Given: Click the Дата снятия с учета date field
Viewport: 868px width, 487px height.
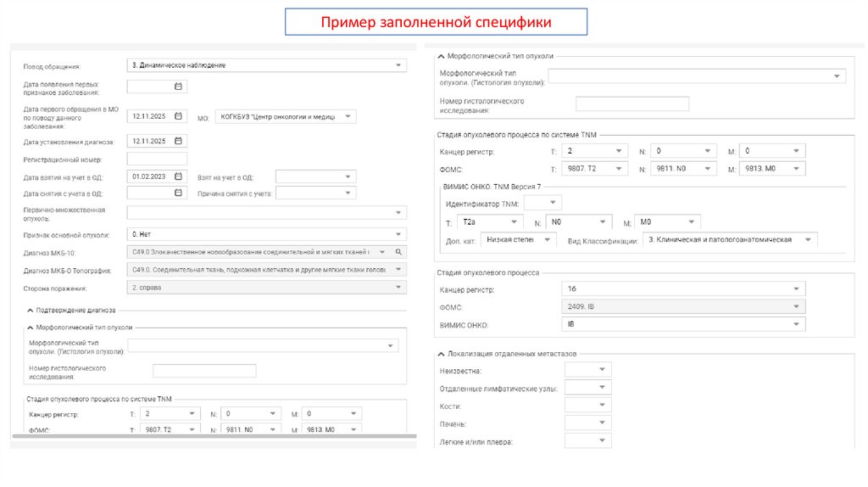Looking at the screenshot, I should click(157, 193).
